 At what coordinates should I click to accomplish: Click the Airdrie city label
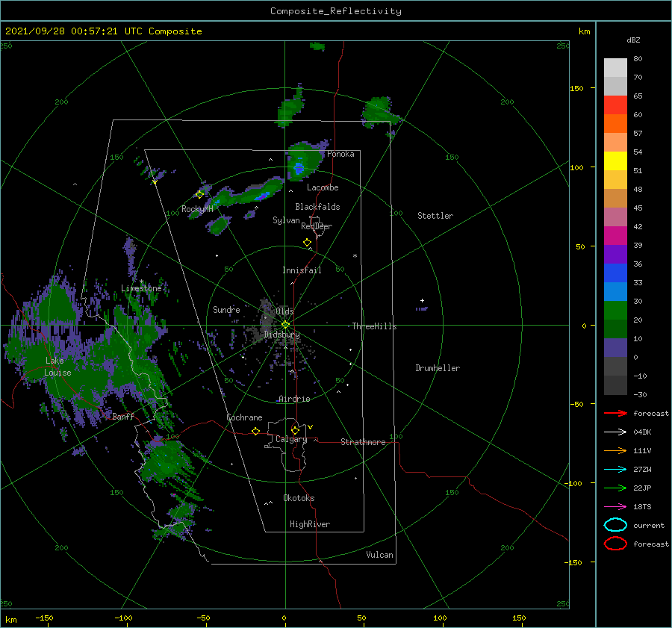point(294,399)
